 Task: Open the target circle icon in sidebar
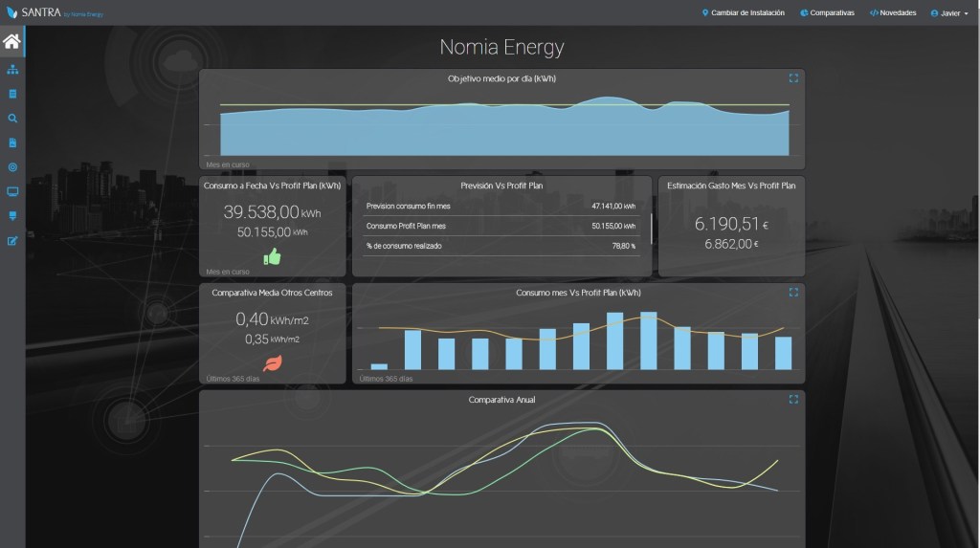coord(12,166)
